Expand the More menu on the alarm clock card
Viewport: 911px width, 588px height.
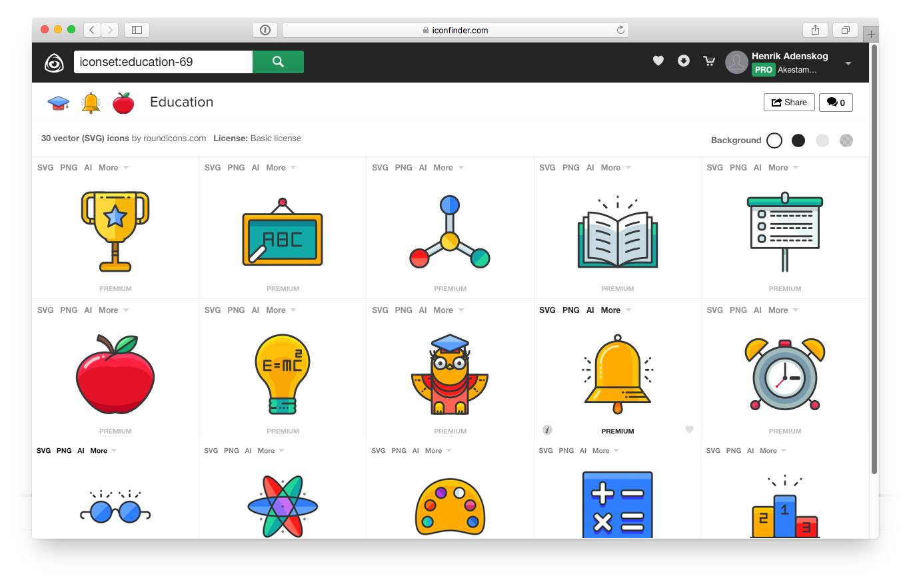[783, 310]
